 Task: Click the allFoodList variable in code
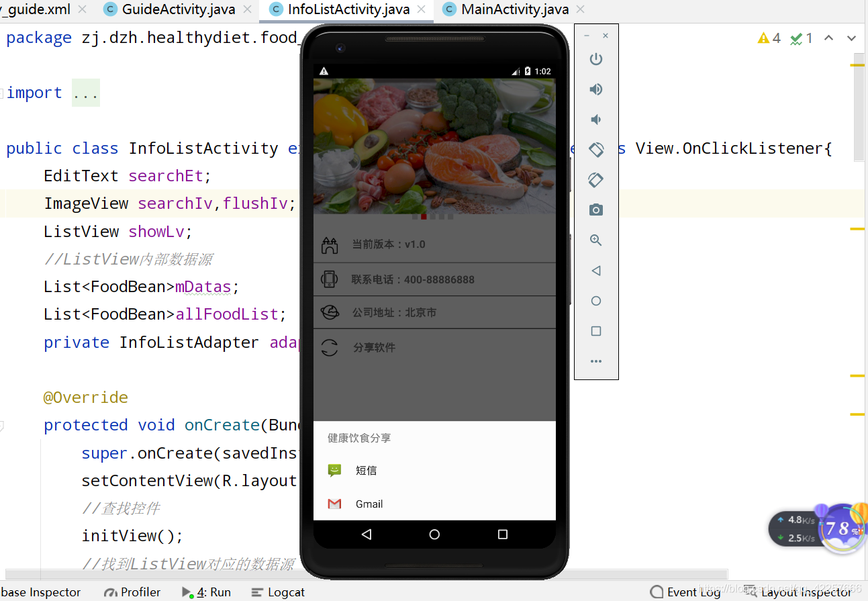tap(227, 314)
